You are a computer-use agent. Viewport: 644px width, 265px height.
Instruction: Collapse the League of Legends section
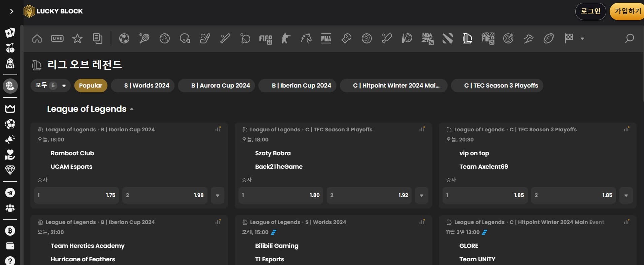pyautogui.click(x=132, y=109)
